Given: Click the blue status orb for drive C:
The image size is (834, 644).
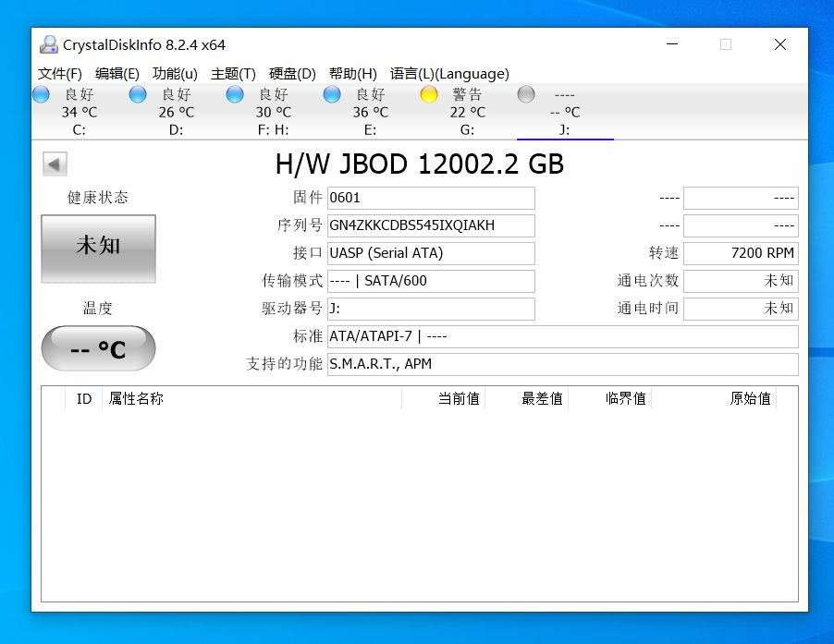Looking at the screenshot, I should pos(41,94).
